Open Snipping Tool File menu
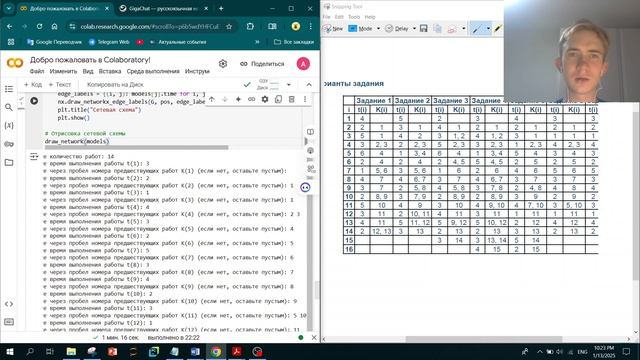The width and height of the screenshot is (640, 360). point(326,17)
